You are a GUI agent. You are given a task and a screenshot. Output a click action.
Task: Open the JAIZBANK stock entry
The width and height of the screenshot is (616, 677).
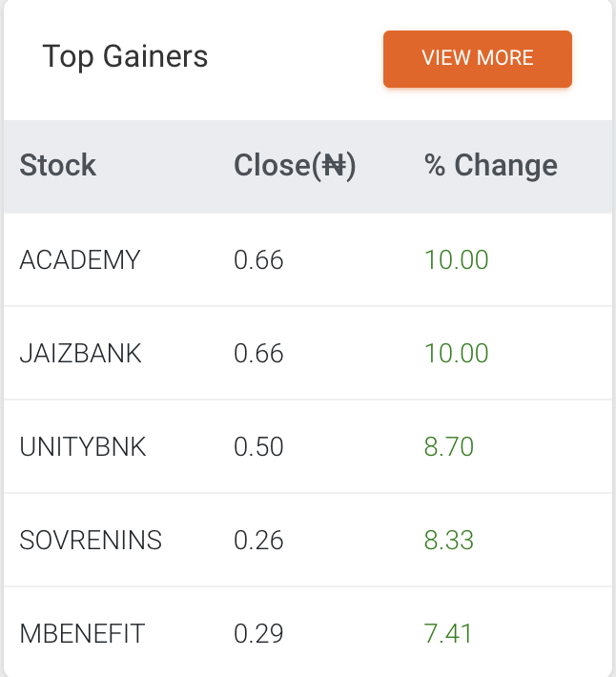click(80, 353)
